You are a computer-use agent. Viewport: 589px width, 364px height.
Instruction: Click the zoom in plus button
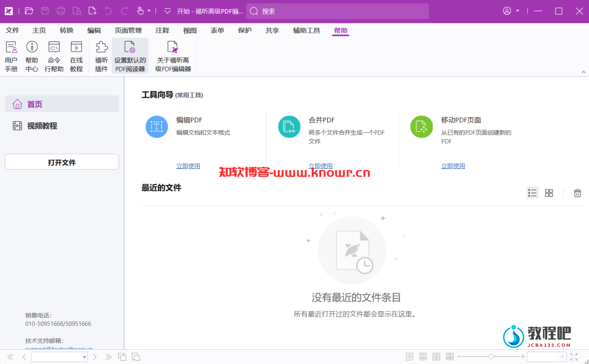coord(523,357)
